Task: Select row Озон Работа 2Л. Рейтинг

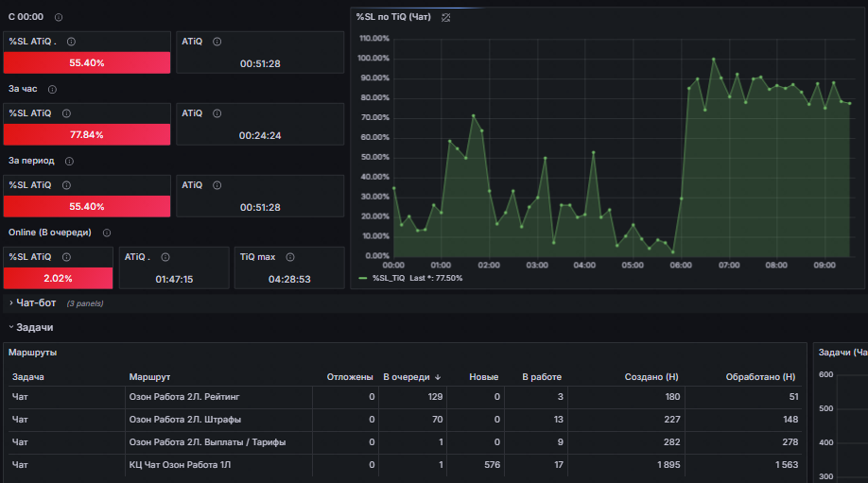Action: click(x=405, y=397)
